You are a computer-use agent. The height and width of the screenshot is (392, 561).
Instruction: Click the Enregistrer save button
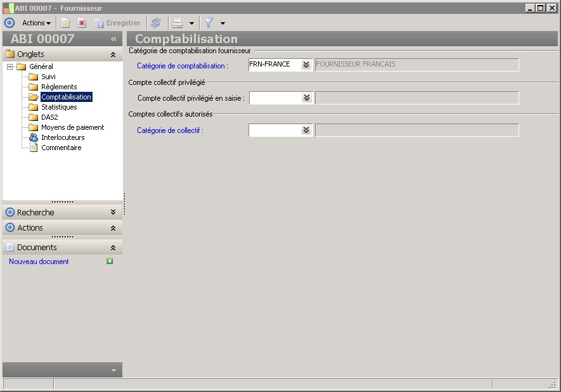click(117, 23)
